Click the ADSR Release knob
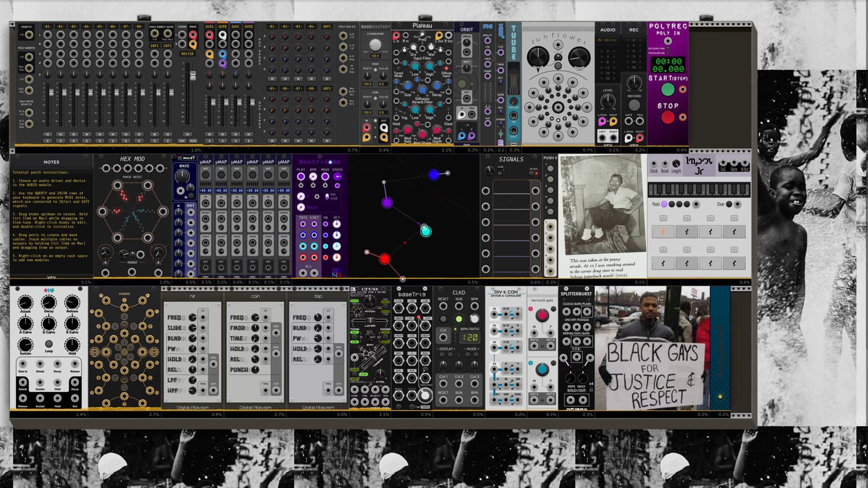 (72, 302)
